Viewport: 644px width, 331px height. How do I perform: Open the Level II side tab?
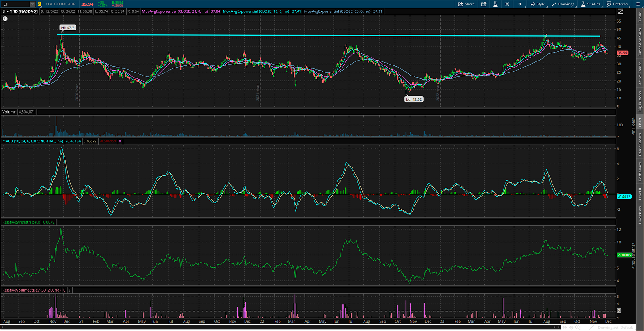[x=640, y=194]
